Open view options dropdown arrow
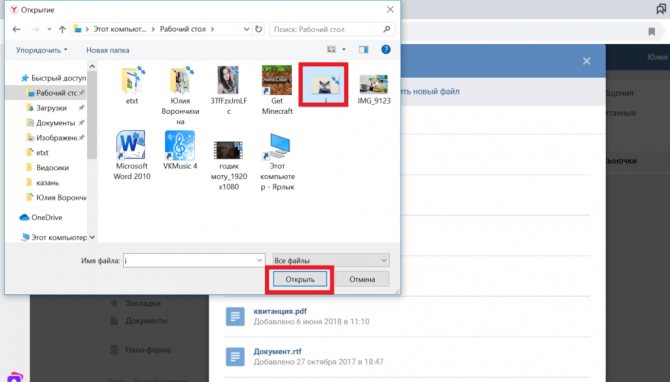The height and width of the screenshot is (382, 670). tap(344, 50)
